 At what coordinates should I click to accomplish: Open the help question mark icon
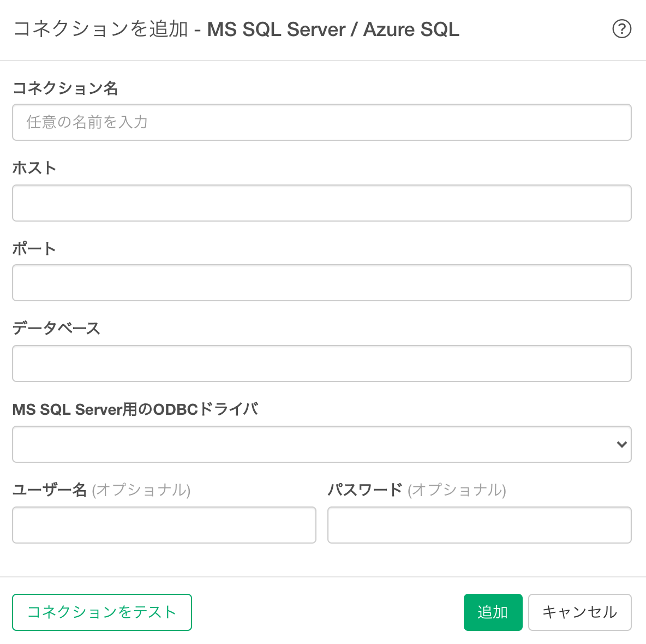[x=621, y=29]
